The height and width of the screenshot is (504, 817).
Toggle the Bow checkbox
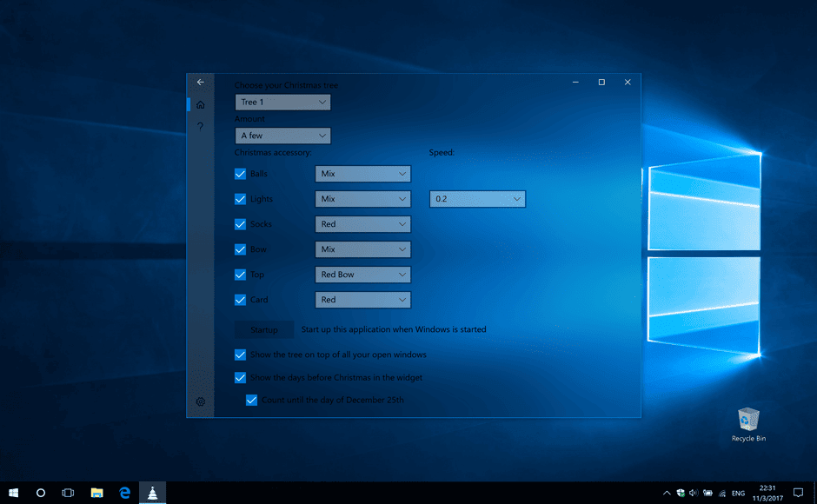[x=240, y=249]
